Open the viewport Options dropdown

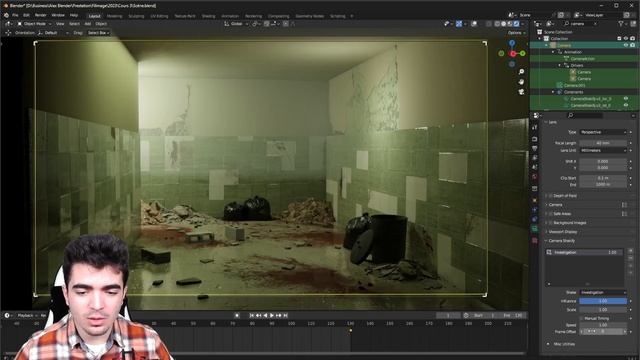click(516, 33)
